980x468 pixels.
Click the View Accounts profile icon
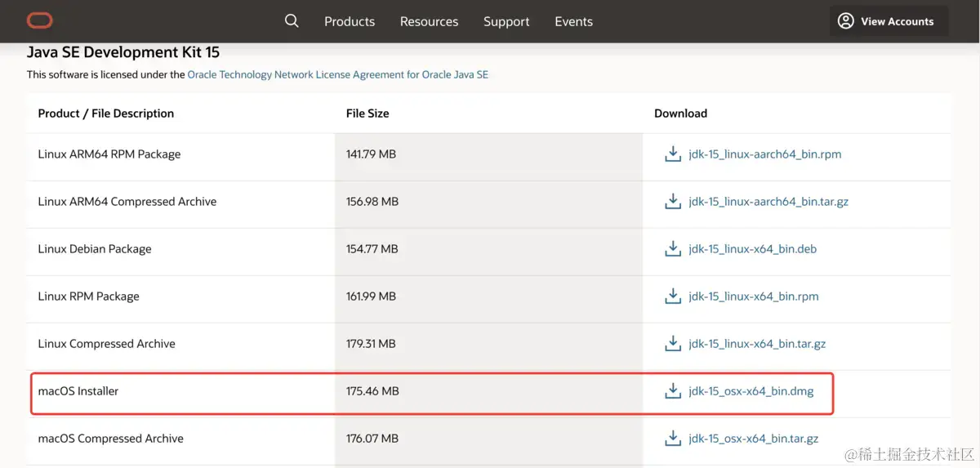tap(846, 21)
